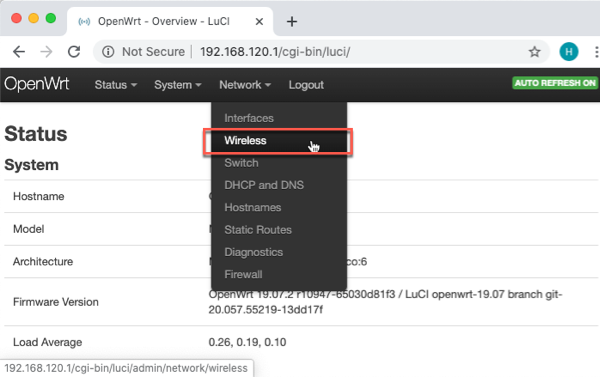This screenshot has width=600, height=377.
Task: Select the Architecture row label
Action: (43, 261)
